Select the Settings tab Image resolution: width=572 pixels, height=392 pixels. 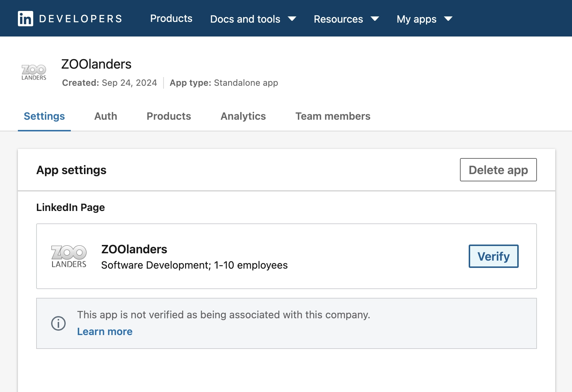pyautogui.click(x=44, y=116)
